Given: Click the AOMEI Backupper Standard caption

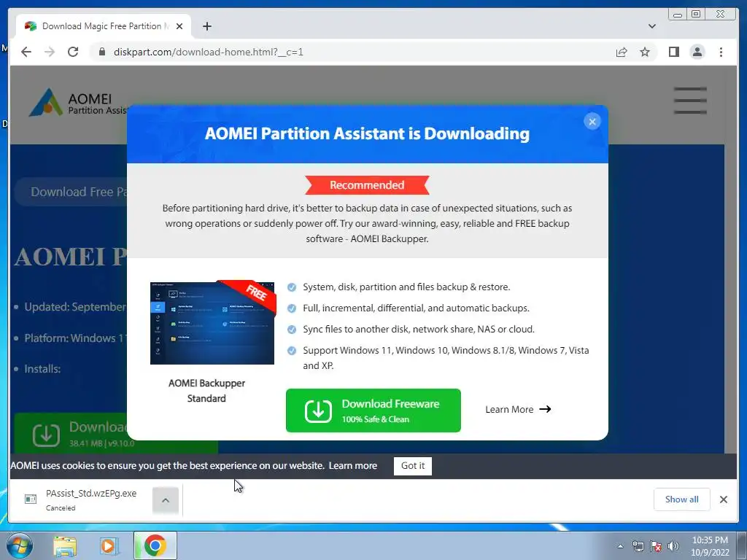Looking at the screenshot, I should tap(206, 391).
